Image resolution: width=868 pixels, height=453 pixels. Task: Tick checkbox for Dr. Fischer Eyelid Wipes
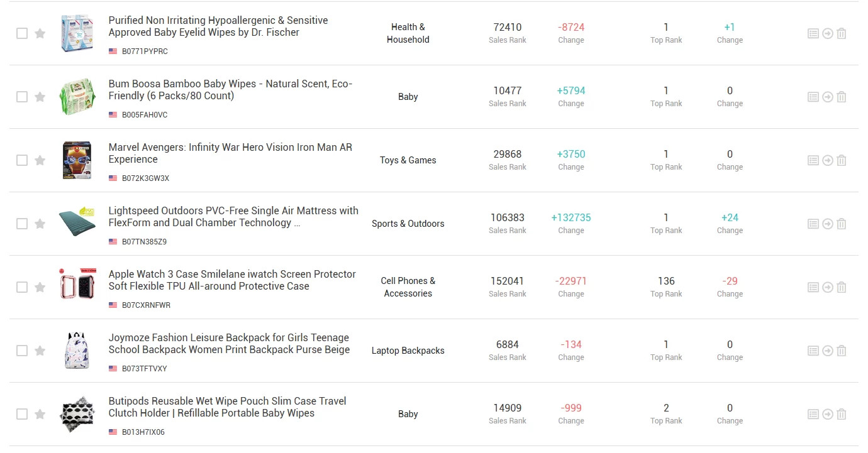[22, 33]
